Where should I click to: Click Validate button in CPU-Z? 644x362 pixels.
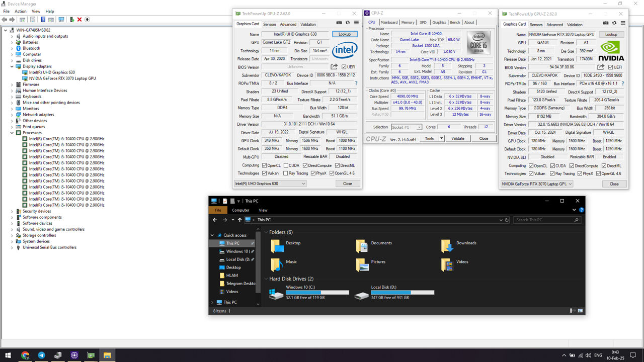pyautogui.click(x=458, y=138)
